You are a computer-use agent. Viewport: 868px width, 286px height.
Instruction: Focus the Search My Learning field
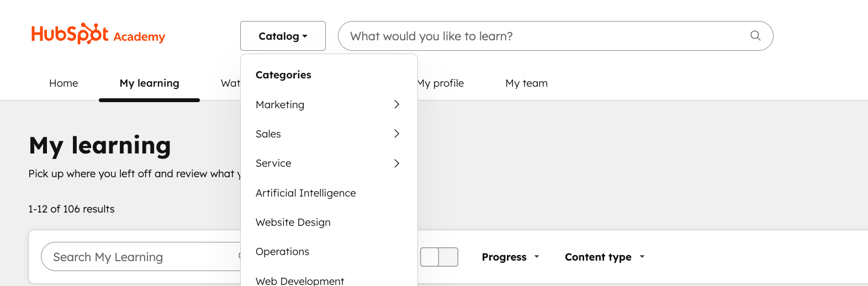[x=138, y=257]
